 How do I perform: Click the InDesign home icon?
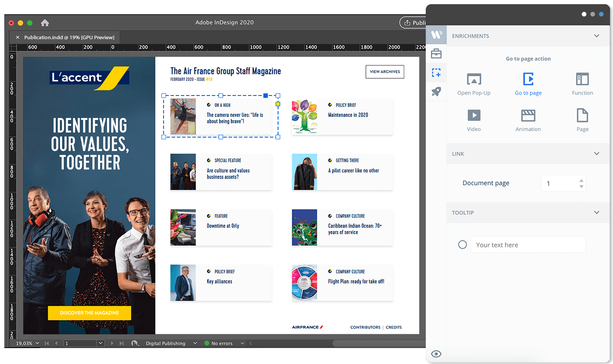[45, 23]
